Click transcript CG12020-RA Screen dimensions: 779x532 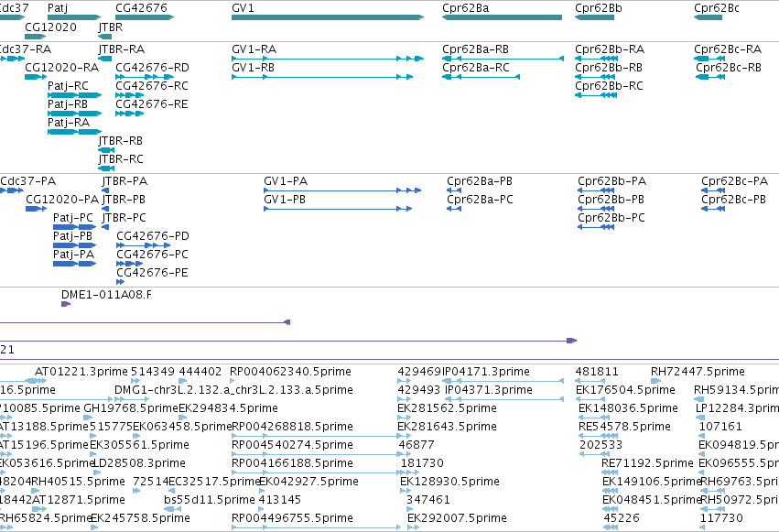click(x=36, y=77)
